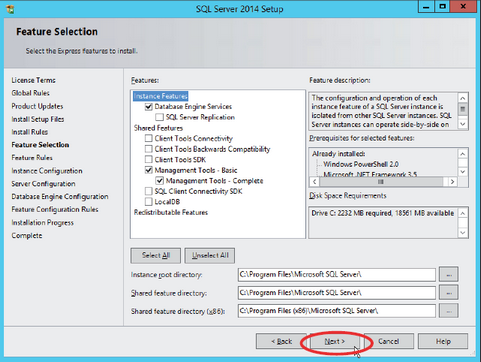The height and width of the screenshot is (362, 481).
Task: Click feature description scrollbar thumb
Action: [463, 109]
